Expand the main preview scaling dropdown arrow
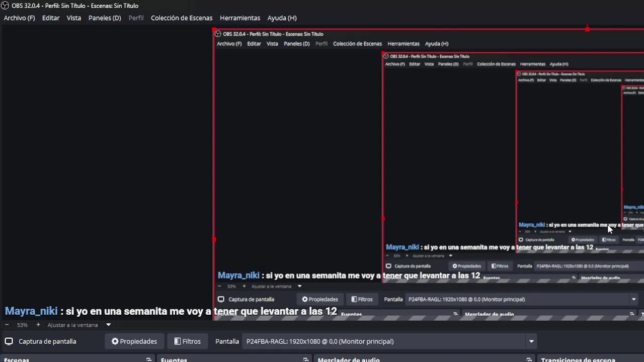This screenshot has width=644, height=362. pos(108,325)
